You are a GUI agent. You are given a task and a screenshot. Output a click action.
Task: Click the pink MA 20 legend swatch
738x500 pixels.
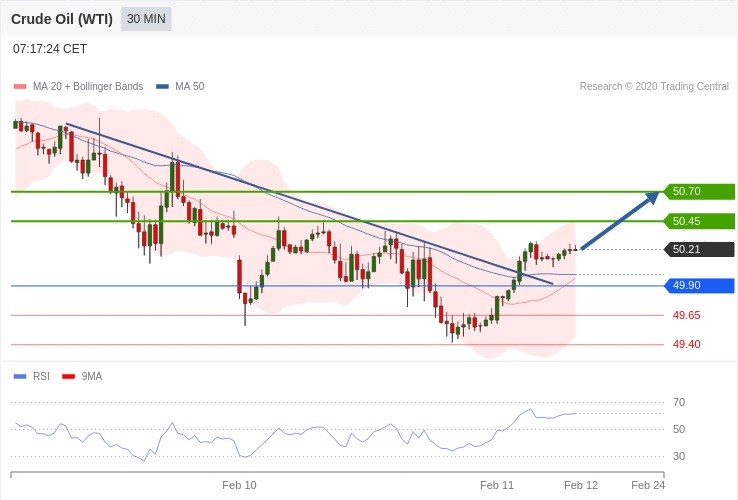pos(20,87)
